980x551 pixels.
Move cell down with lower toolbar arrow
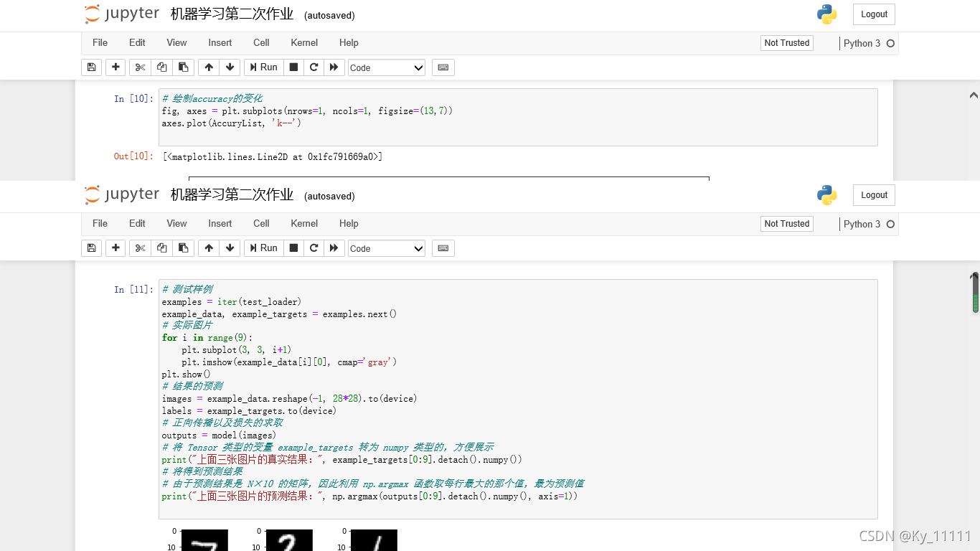[x=230, y=248]
